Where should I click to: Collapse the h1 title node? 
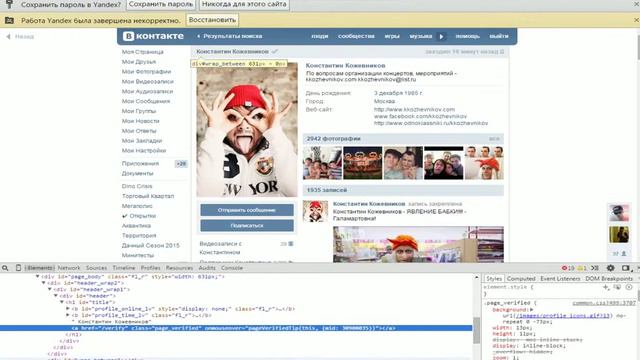(62, 302)
